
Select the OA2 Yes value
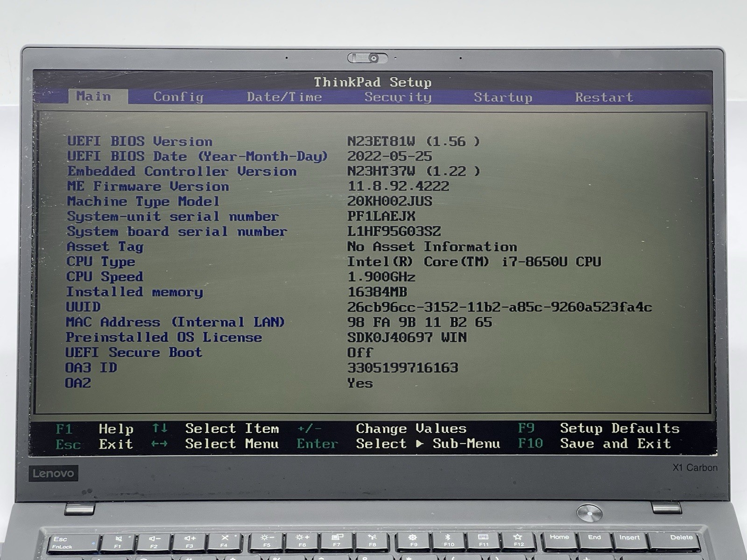[x=359, y=383]
